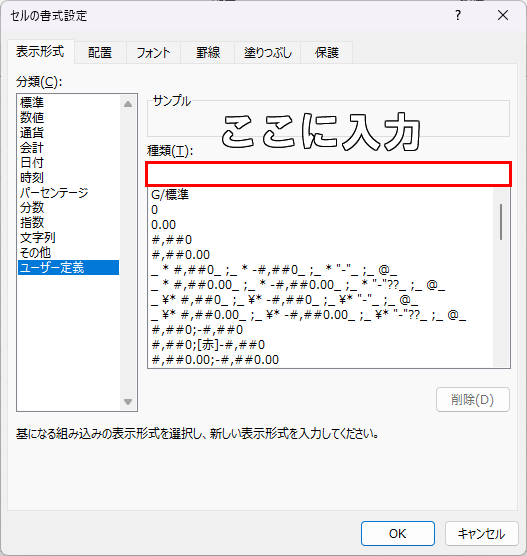Pick 日付 from the category list

pyautogui.click(x=68, y=162)
